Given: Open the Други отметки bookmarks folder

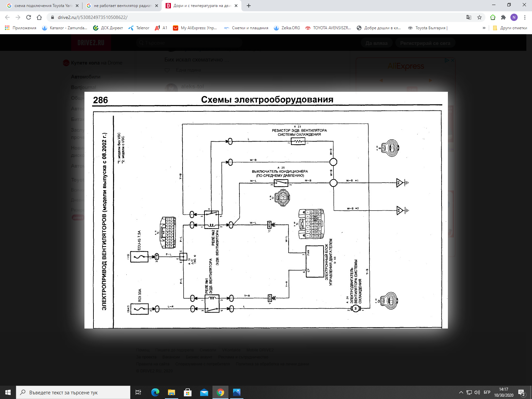Looking at the screenshot, I should [x=510, y=28].
